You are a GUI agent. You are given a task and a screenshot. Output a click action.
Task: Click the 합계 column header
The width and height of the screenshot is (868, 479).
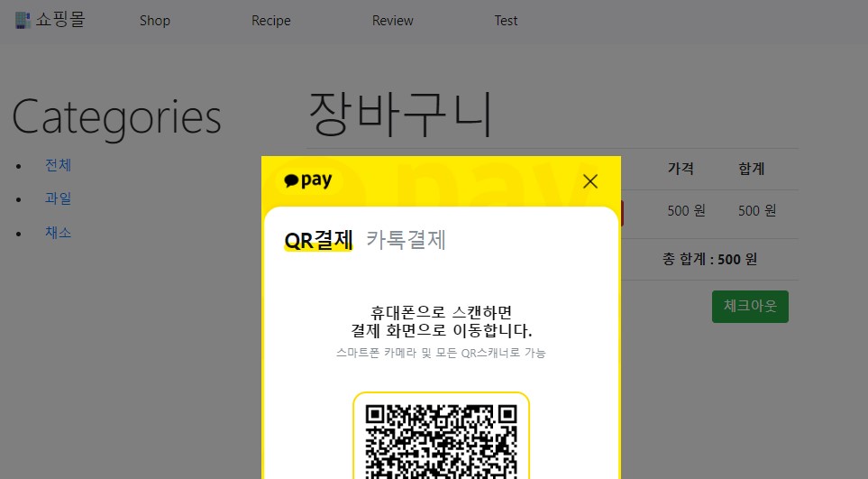click(x=751, y=169)
